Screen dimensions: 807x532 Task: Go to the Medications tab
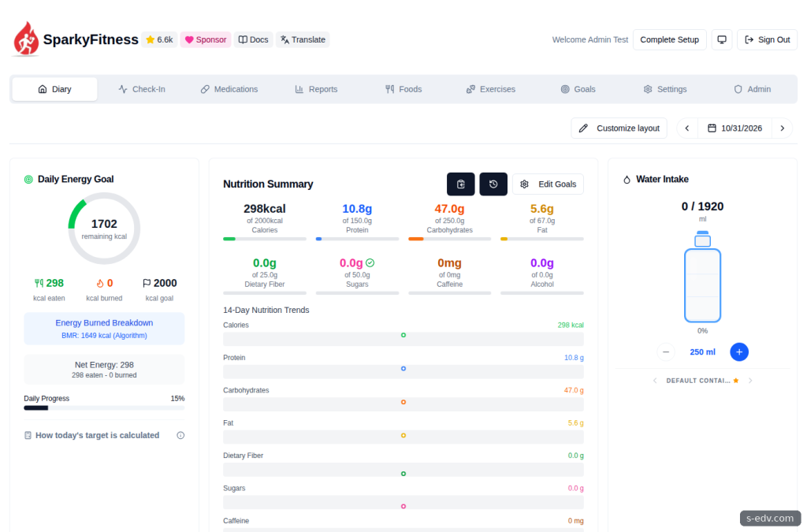click(x=229, y=89)
